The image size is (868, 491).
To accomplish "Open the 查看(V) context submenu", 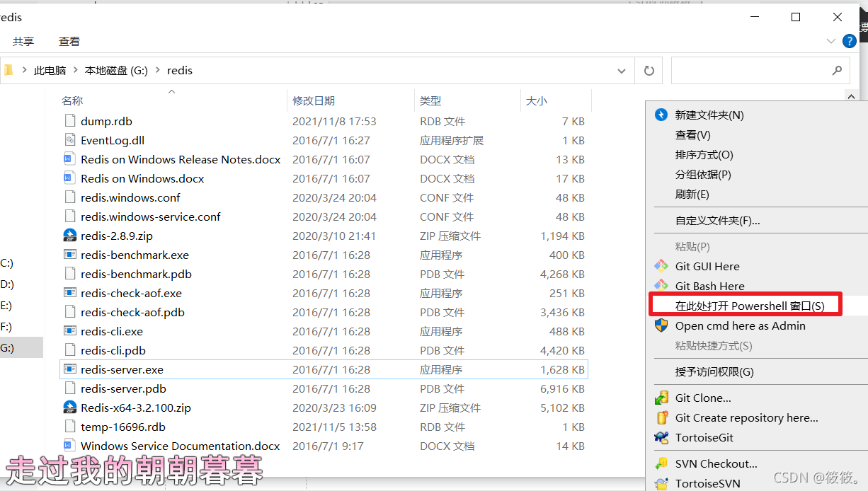I will (693, 134).
